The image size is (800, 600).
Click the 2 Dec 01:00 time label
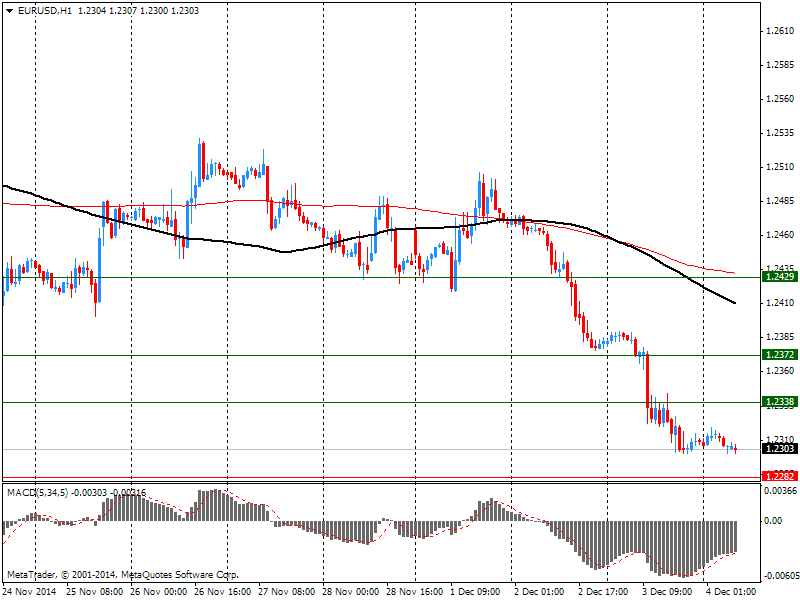click(x=539, y=592)
